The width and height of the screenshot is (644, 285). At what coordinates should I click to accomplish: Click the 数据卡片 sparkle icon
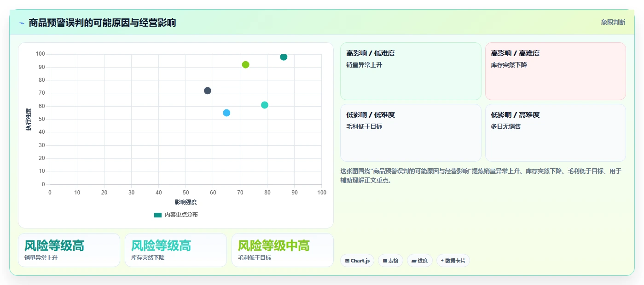(442, 261)
